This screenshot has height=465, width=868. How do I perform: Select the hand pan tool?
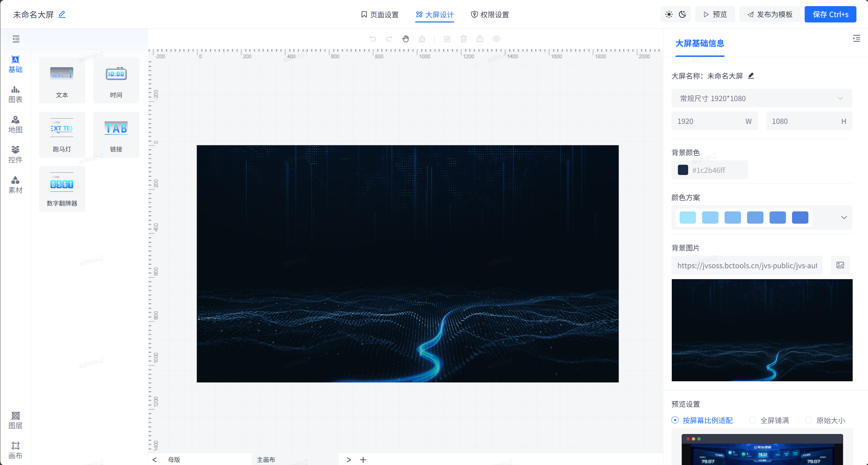tap(405, 39)
